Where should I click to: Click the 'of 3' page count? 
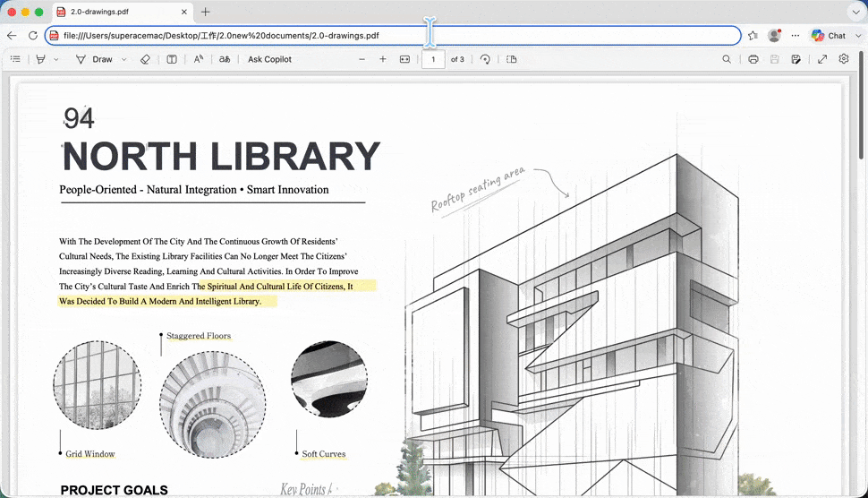[x=457, y=59]
